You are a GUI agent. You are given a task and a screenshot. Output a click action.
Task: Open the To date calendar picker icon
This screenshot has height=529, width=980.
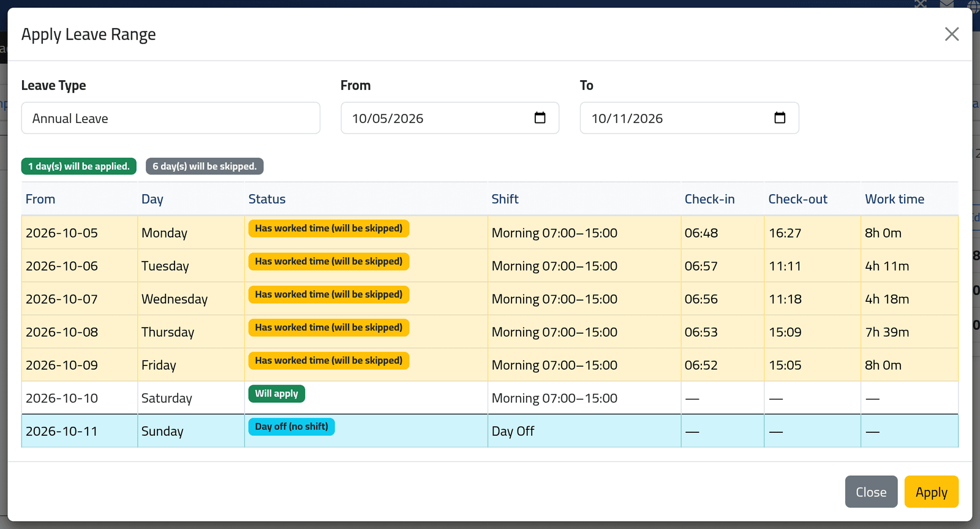tap(780, 118)
